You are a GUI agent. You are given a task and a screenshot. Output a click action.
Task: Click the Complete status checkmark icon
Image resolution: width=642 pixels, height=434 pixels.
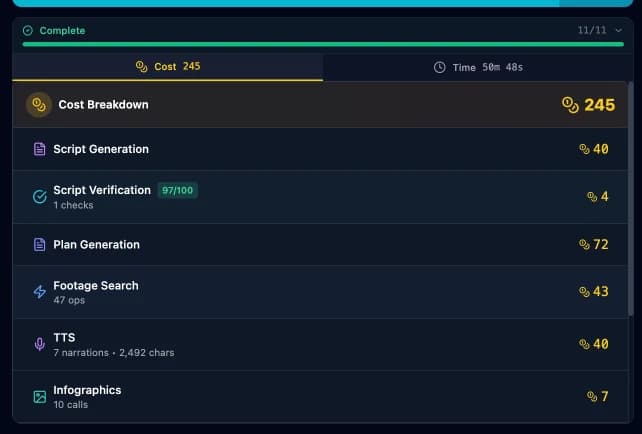pos(28,30)
